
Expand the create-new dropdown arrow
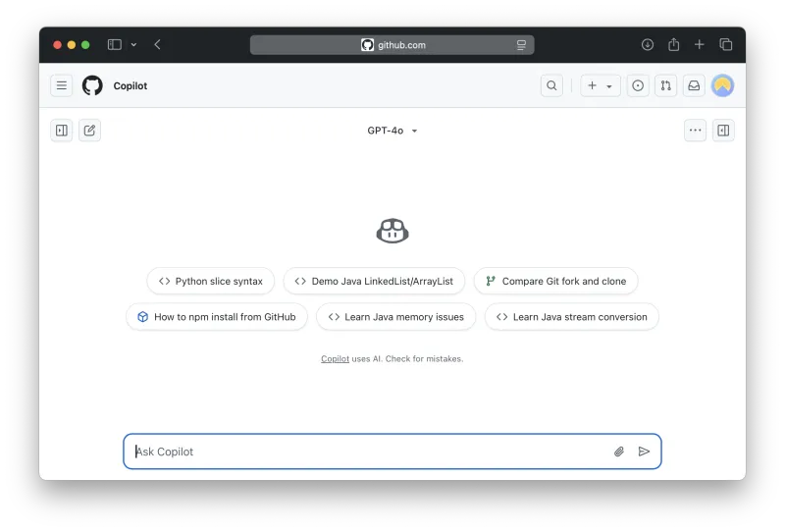[609, 86]
